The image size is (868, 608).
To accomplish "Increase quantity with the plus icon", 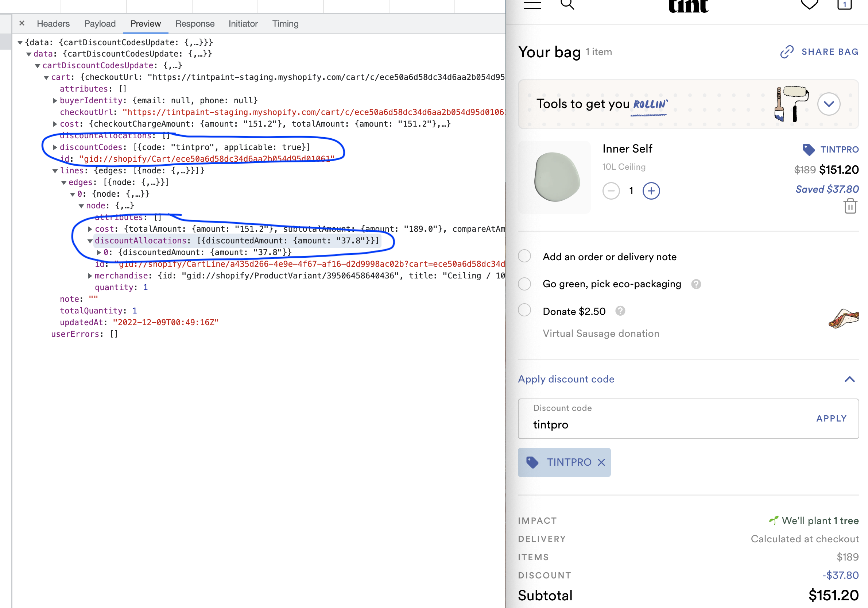I will tap(651, 191).
